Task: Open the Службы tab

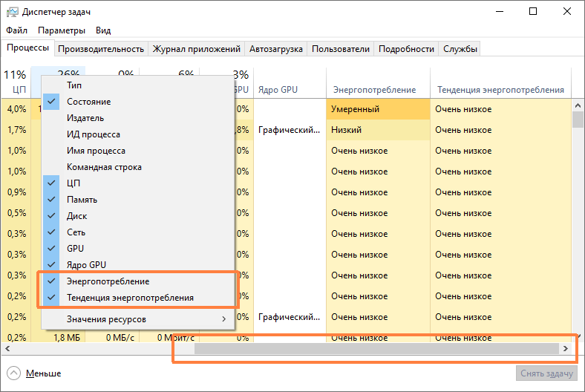Action: pyautogui.click(x=460, y=49)
